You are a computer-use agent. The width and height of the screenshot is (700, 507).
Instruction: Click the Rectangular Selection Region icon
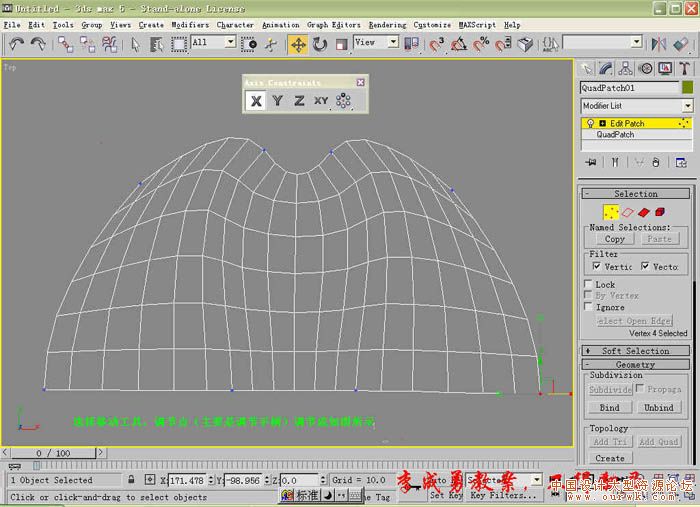click(179, 45)
